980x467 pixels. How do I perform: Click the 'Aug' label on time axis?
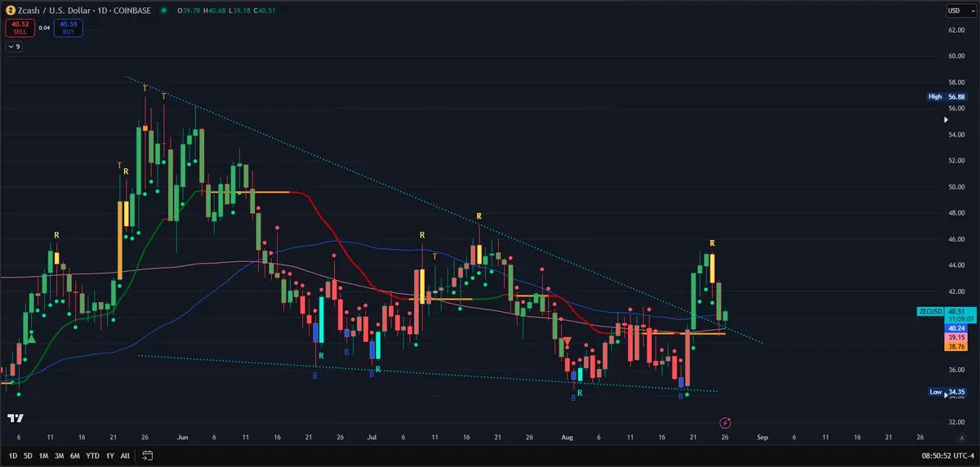tap(567, 438)
